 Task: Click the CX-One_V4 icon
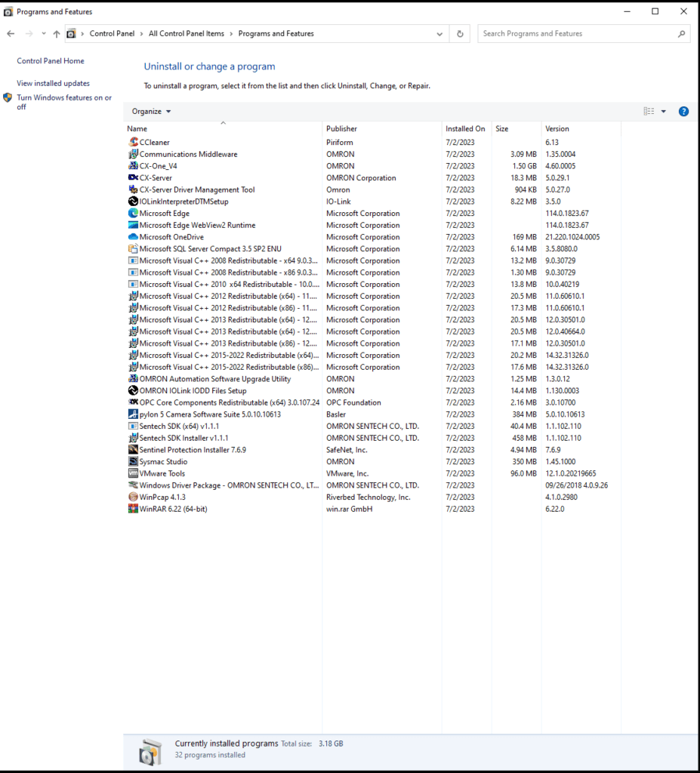pos(133,165)
